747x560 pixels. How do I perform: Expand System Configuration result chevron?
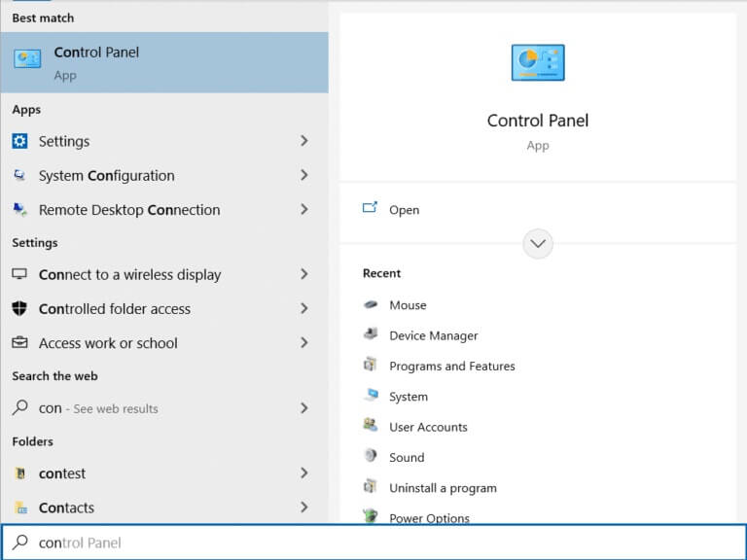coord(303,175)
